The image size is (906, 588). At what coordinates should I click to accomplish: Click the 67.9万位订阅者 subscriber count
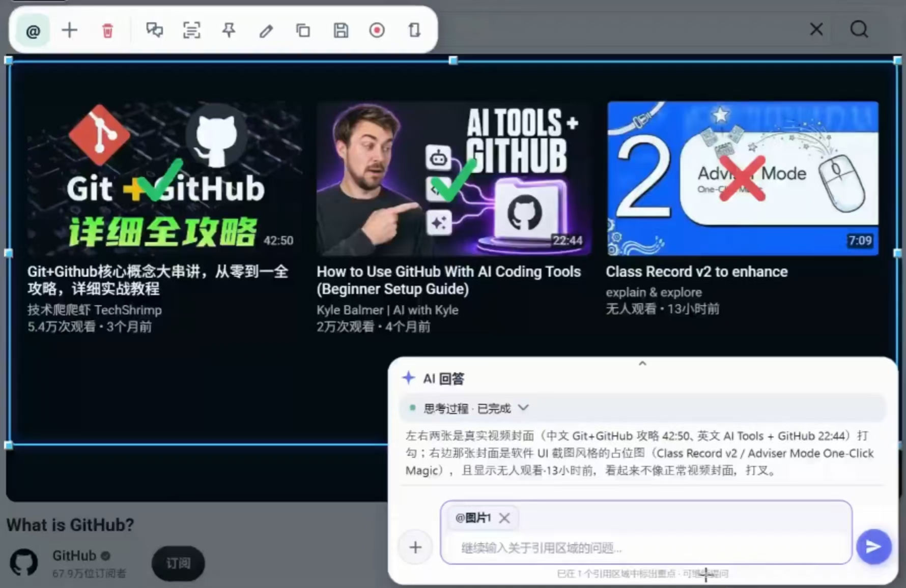[x=89, y=573]
